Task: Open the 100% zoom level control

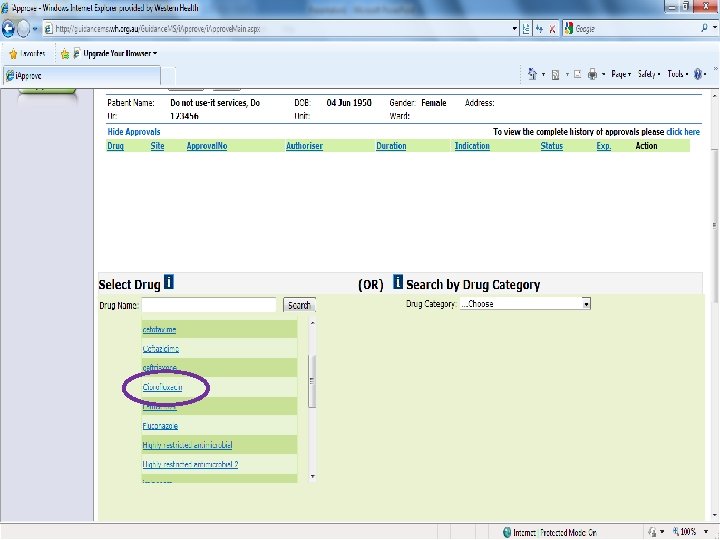Action: click(685, 532)
